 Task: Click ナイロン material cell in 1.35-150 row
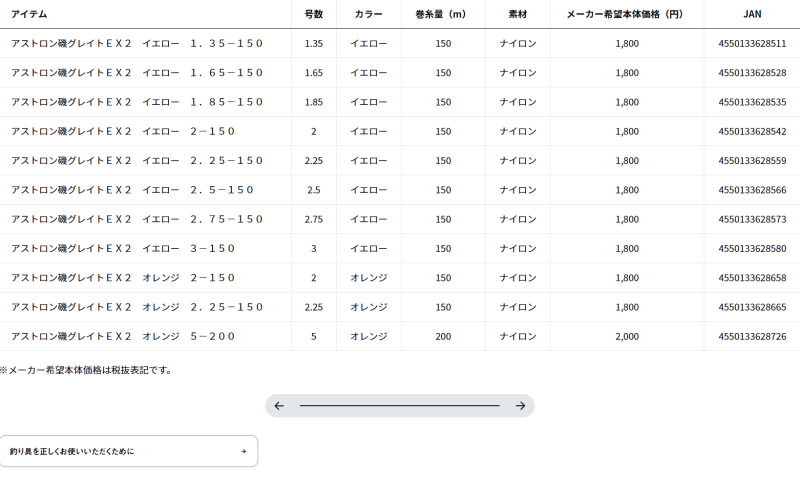517,43
